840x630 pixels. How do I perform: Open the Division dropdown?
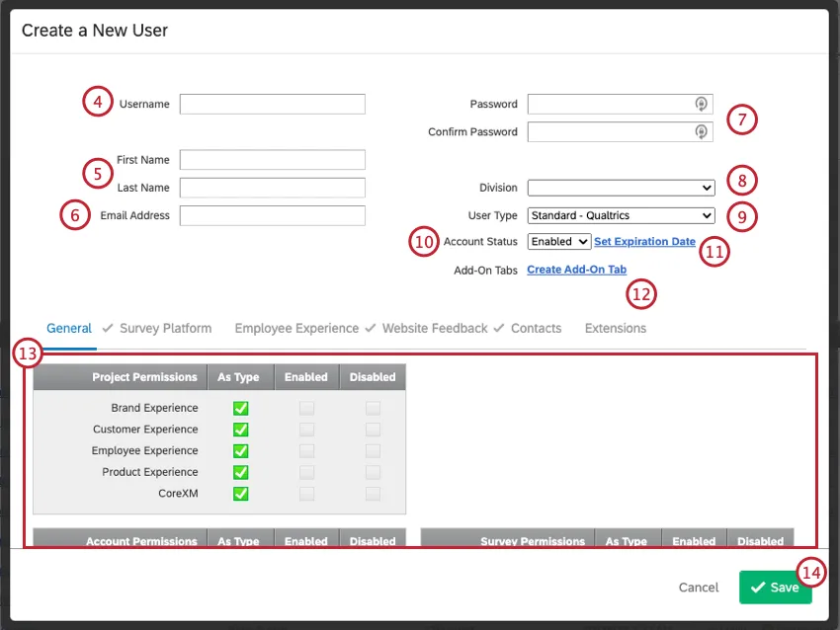(621, 188)
